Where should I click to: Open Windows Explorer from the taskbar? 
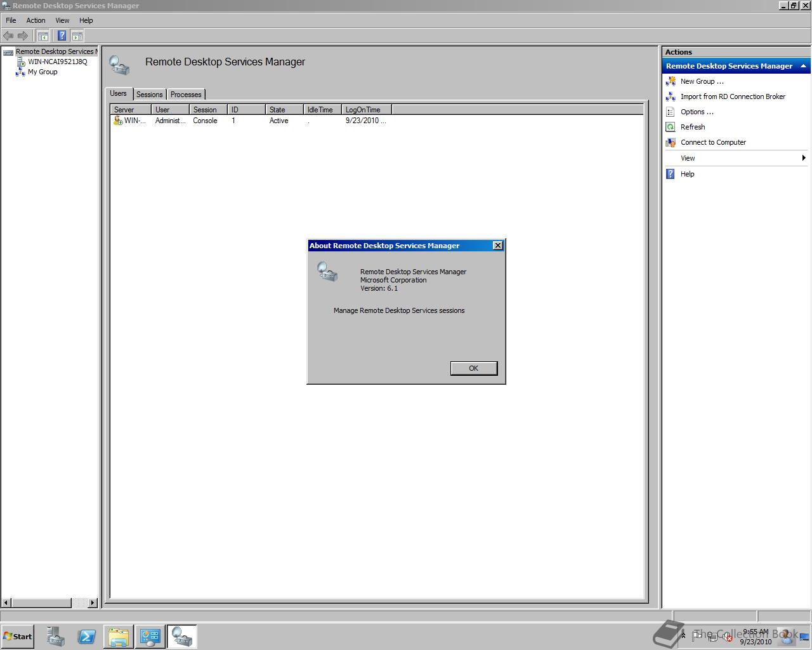coord(119,637)
